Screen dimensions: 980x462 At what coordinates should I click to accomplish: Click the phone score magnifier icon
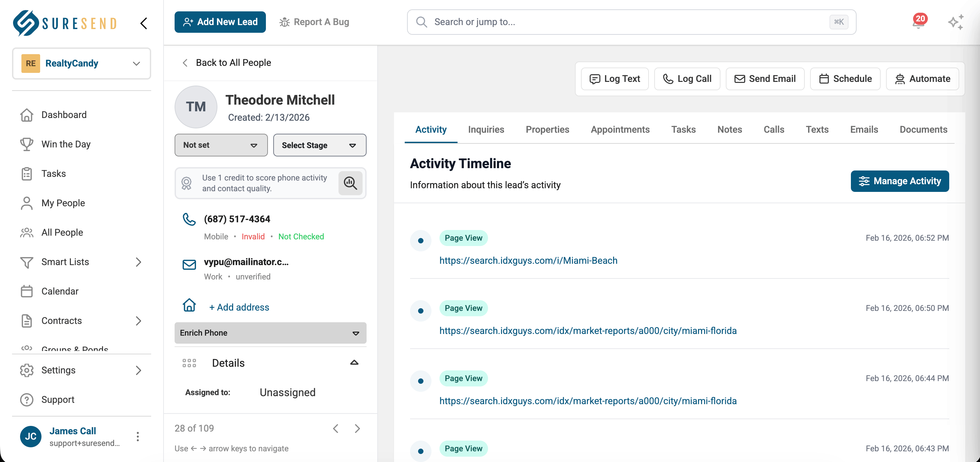[350, 183]
